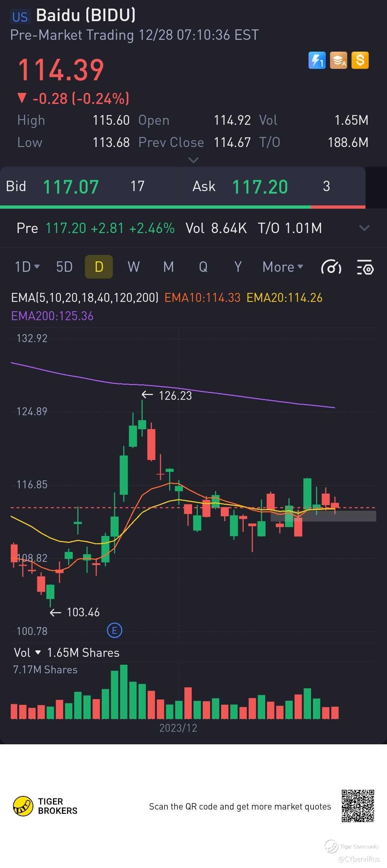Image resolution: width=387 pixels, height=868 pixels.
Task: Tap the QR code image
Action: tap(358, 806)
